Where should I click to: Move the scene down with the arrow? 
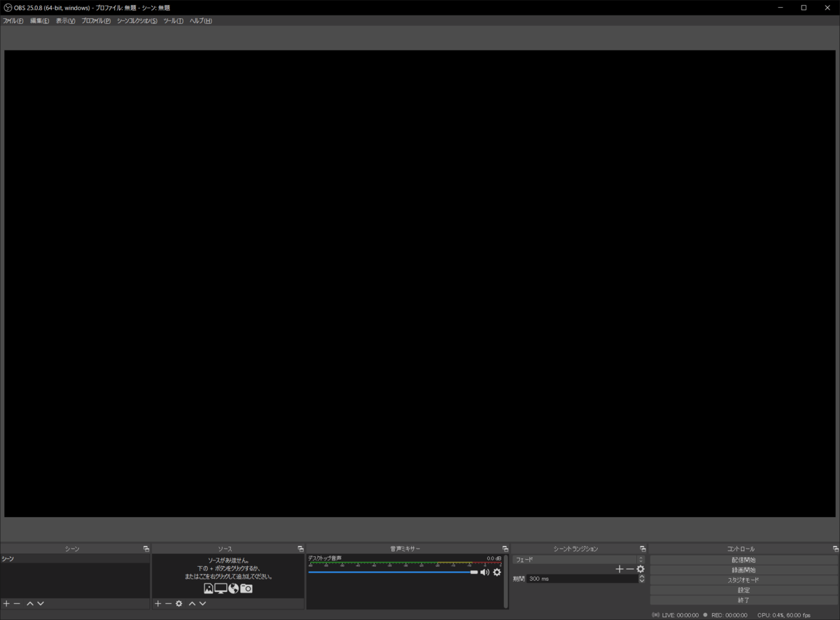[x=41, y=603]
